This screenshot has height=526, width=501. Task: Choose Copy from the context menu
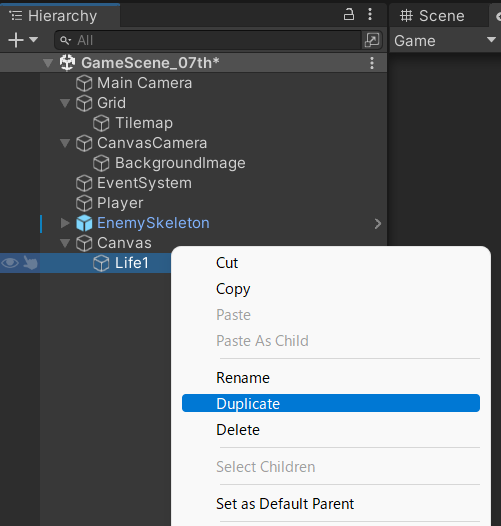click(x=233, y=289)
